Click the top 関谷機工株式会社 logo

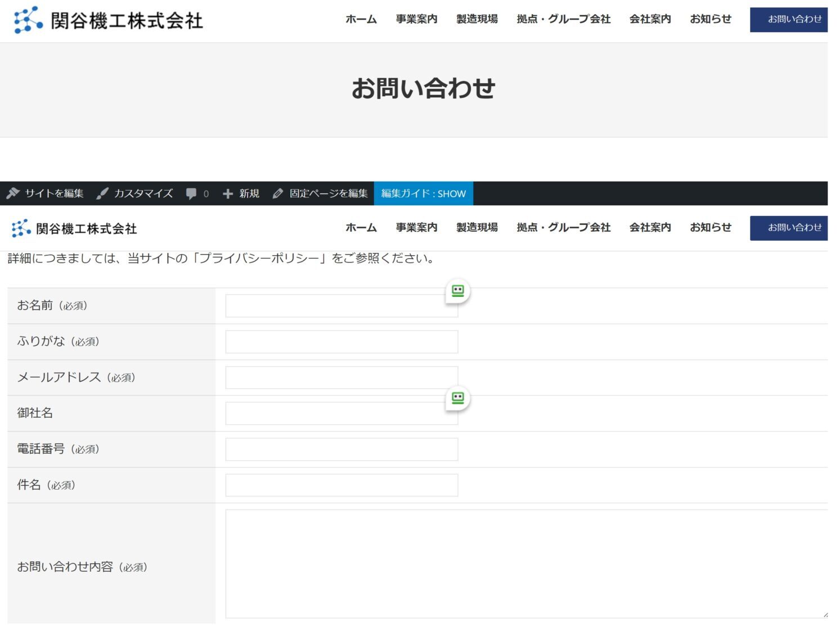tap(108, 20)
